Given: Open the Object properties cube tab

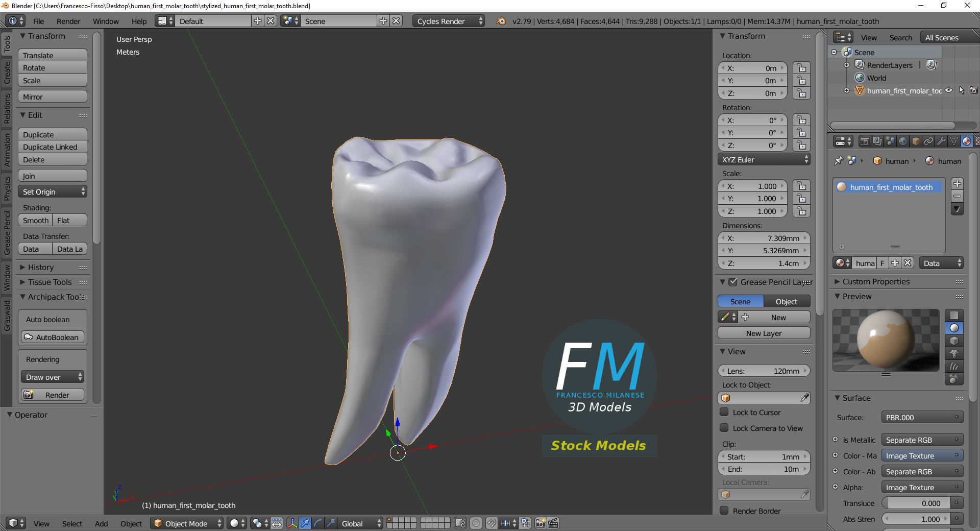Looking at the screenshot, I should (916, 141).
